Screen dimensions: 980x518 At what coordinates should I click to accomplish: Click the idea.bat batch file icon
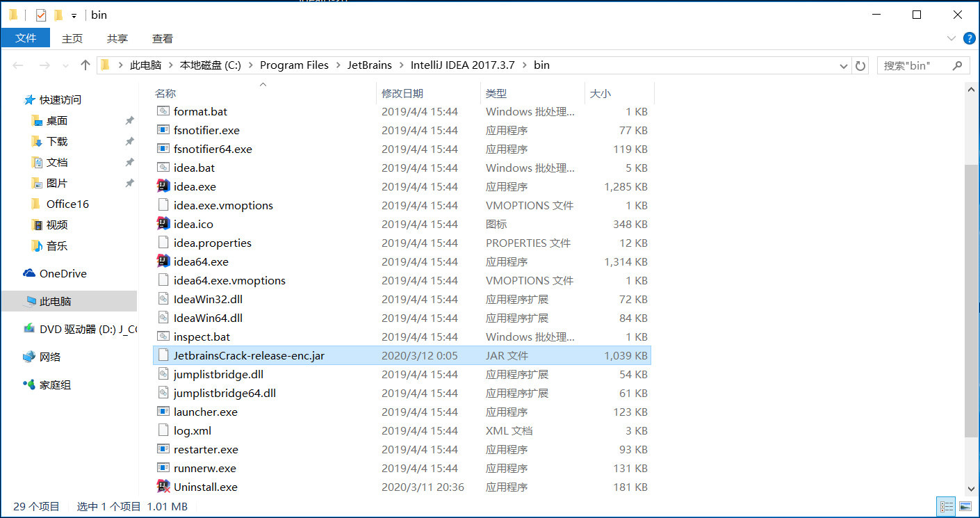point(163,168)
